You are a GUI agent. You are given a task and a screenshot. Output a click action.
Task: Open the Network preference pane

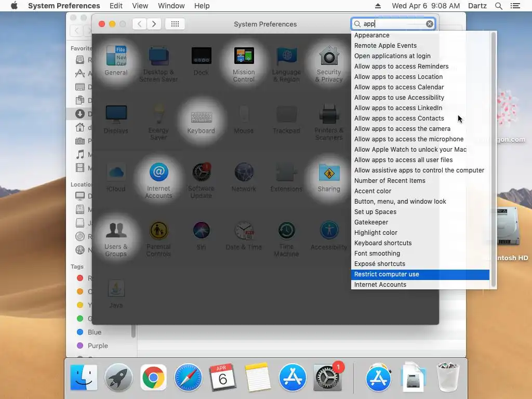point(244,178)
